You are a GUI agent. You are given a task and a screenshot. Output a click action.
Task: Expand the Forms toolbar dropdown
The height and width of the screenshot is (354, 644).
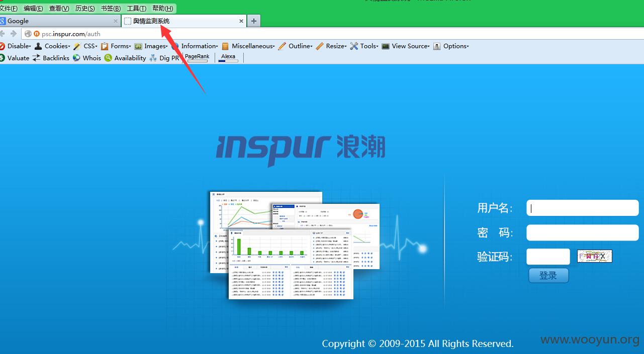click(x=116, y=46)
